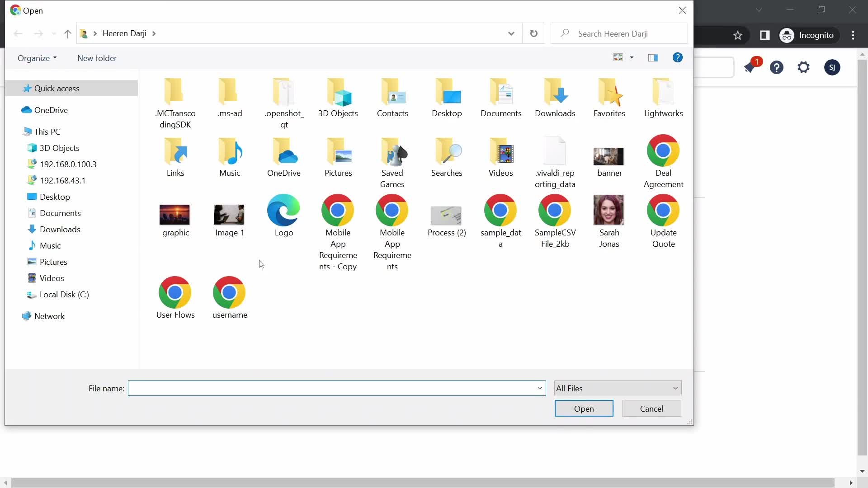The image size is (868, 488).
Task: Select the username file
Action: pyautogui.click(x=230, y=299)
